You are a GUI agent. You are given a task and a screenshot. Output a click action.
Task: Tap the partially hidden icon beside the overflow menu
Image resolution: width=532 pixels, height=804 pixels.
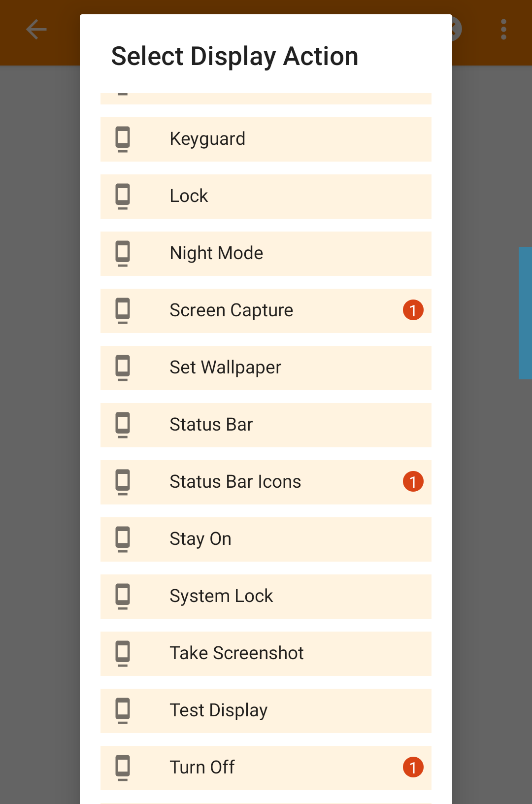click(458, 30)
